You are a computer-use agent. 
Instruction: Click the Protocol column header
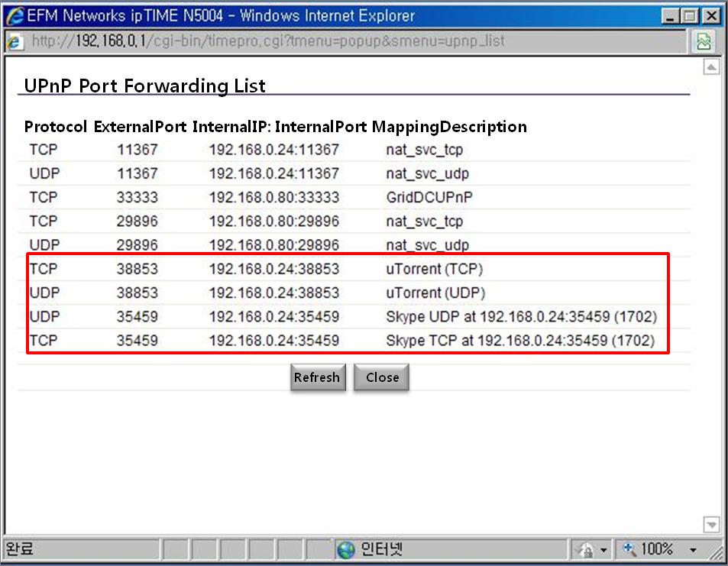55,126
